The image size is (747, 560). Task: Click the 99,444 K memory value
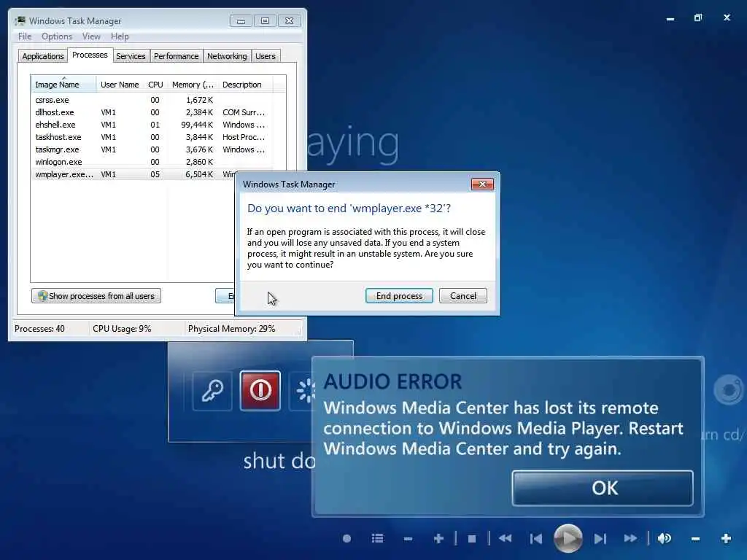(197, 125)
